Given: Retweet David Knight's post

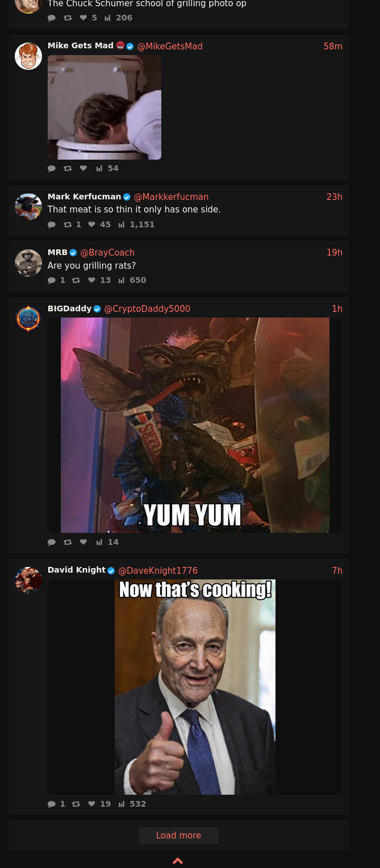Looking at the screenshot, I should (x=76, y=804).
